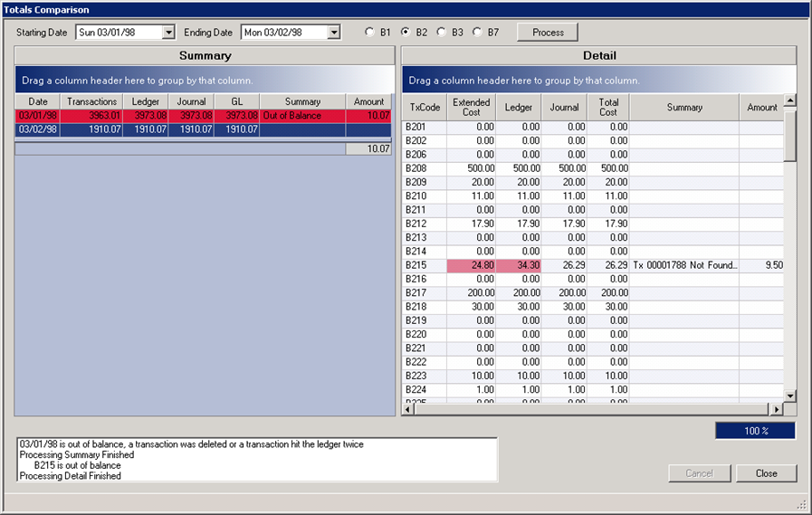Select the B3 radio option

442,33
